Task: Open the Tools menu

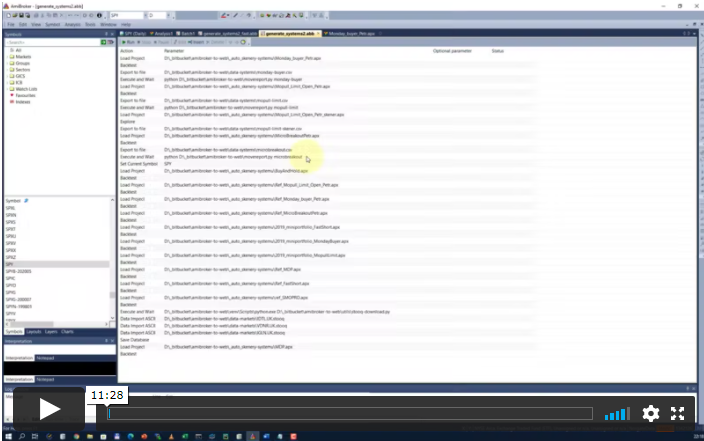Action: click(90, 24)
